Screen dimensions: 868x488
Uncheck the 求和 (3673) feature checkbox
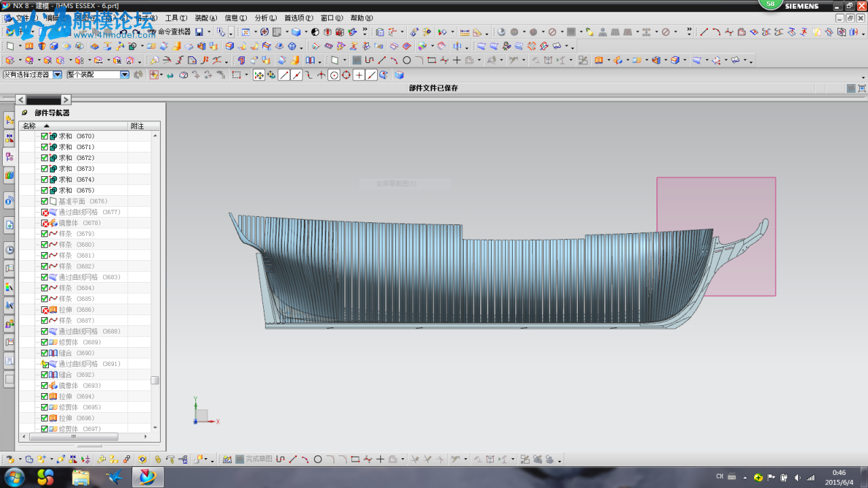(x=45, y=169)
